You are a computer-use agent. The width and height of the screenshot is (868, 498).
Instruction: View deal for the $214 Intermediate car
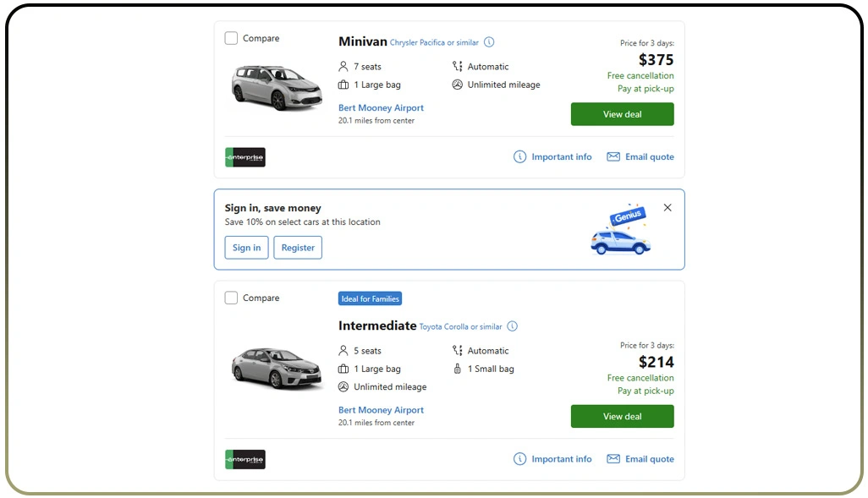(622, 416)
